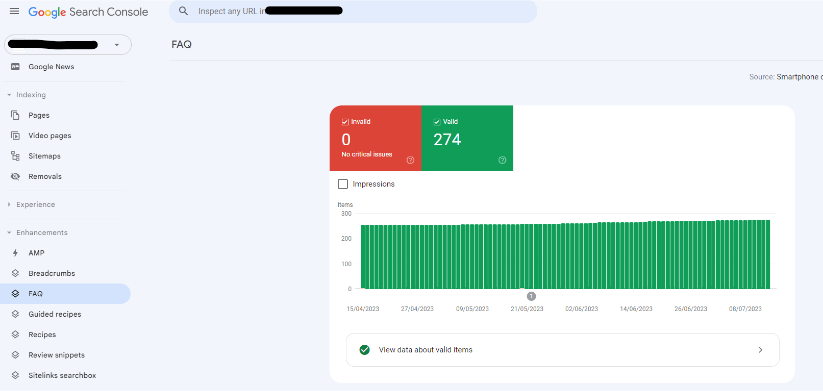Click the Recipes layers icon
This screenshot has width=823, height=391.
(15, 334)
